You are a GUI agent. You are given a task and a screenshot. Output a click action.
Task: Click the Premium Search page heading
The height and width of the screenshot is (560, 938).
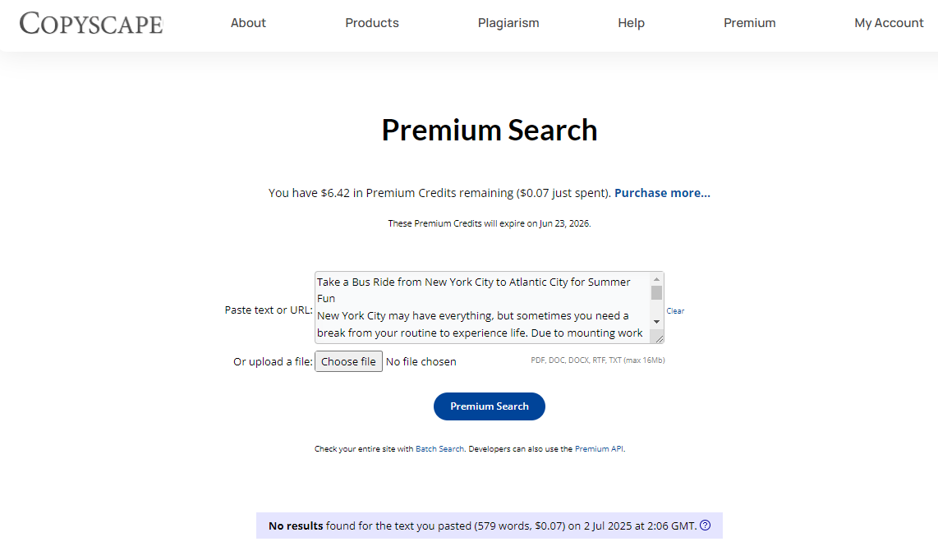[490, 130]
